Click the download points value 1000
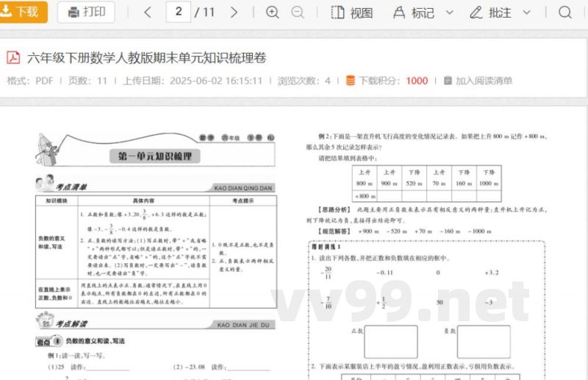 tap(417, 81)
